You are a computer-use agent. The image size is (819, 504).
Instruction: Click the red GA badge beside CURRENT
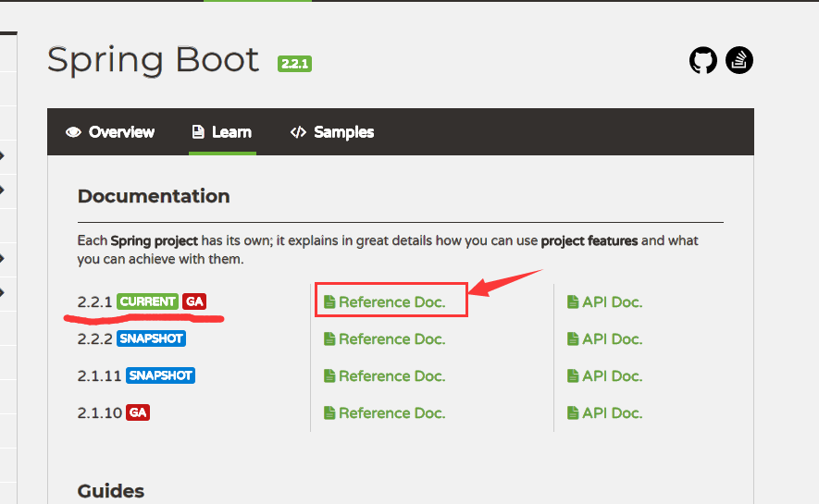point(194,301)
